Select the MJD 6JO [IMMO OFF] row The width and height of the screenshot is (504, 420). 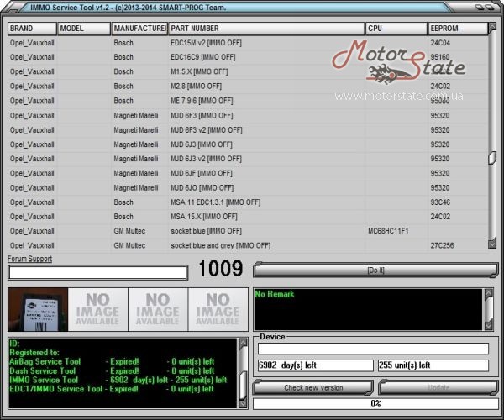point(247,187)
